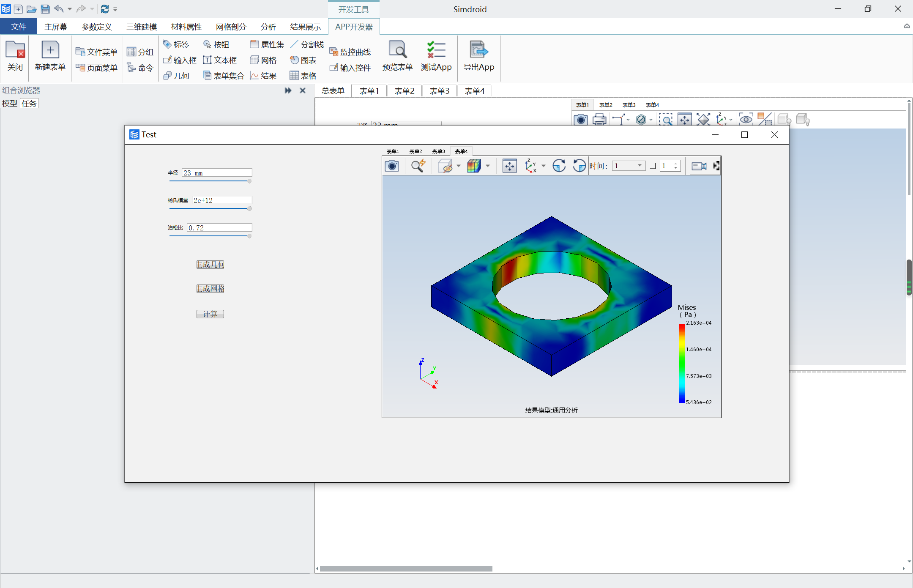This screenshot has width=913, height=588.
Task: Click the 生成网格 button
Action: coord(210,289)
